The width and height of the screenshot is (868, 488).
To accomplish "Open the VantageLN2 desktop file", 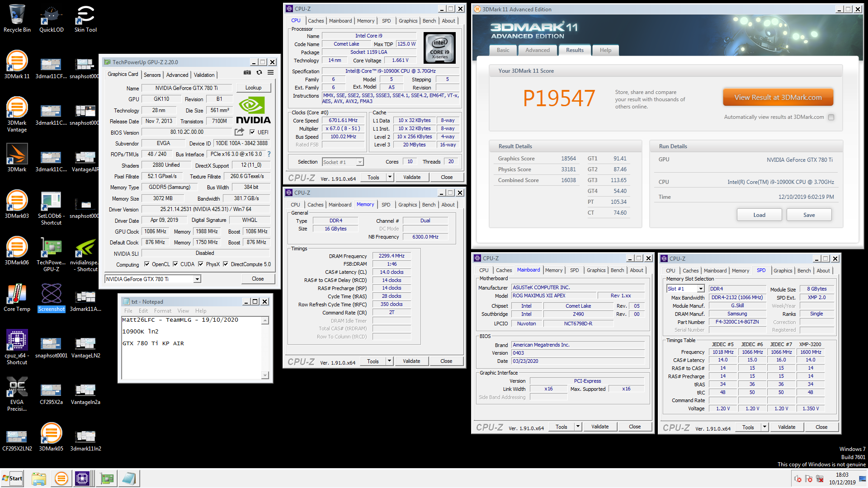I will tap(85, 347).
